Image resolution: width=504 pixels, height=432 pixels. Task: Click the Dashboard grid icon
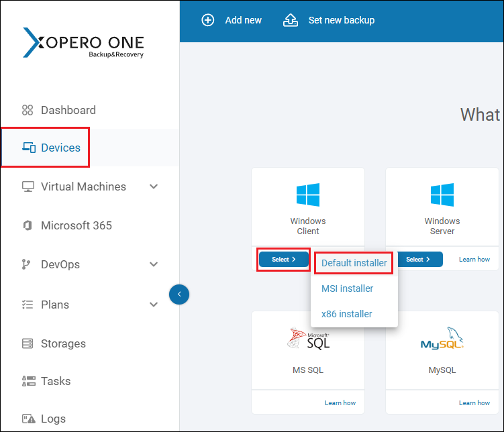(28, 110)
